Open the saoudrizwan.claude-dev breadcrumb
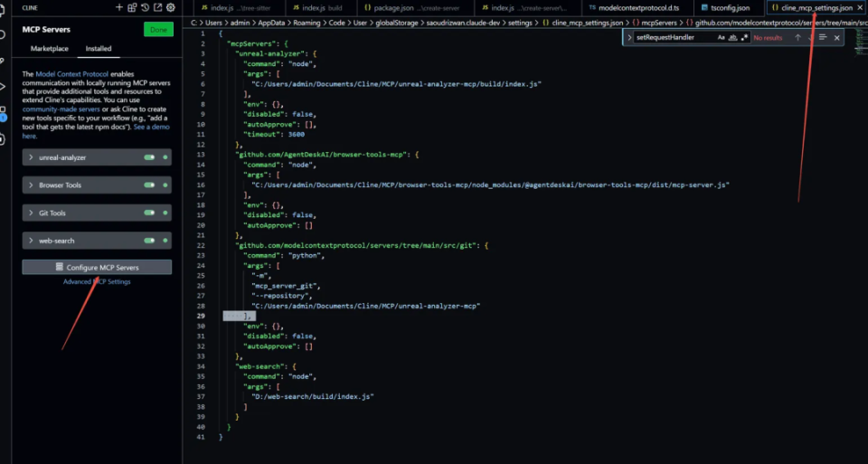This screenshot has width=868, height=464. [463, 23]
